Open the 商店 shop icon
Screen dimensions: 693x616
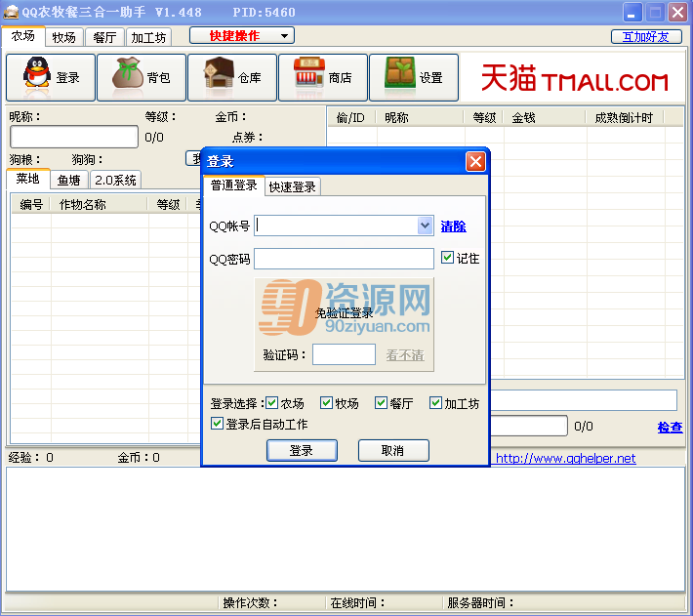click(x=323, y=77)
